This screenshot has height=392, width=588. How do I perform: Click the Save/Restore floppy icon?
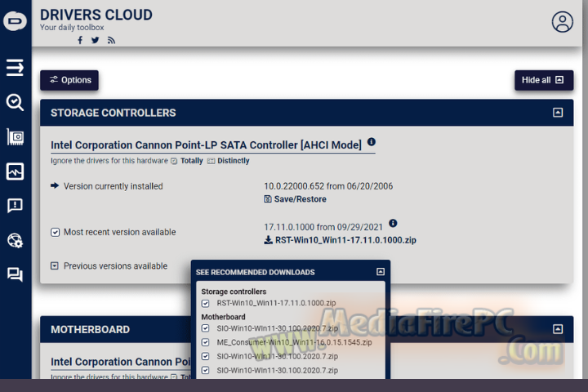coord(268,198)
